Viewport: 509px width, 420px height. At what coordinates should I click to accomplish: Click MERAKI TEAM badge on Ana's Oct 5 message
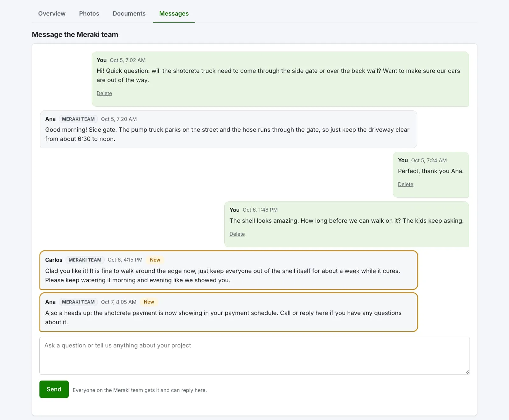(x=78, y=119)
